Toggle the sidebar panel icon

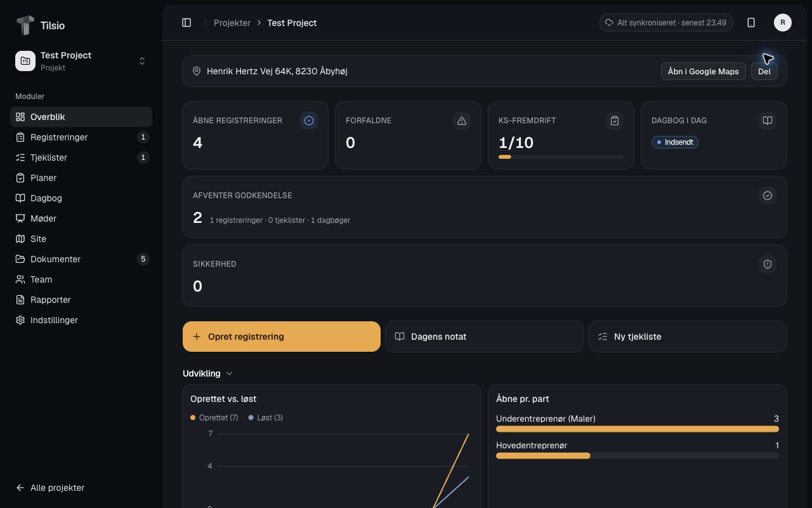tap(187, 23)
